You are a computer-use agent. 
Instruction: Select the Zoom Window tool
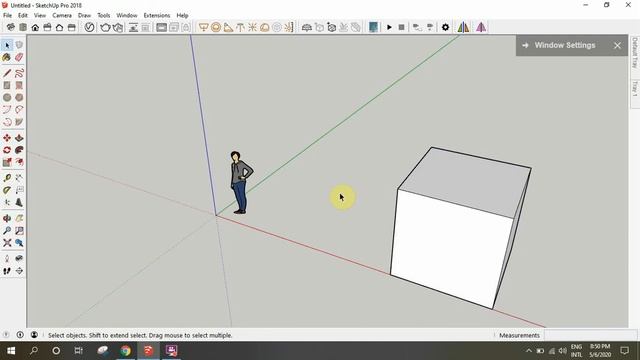point(19,231)
